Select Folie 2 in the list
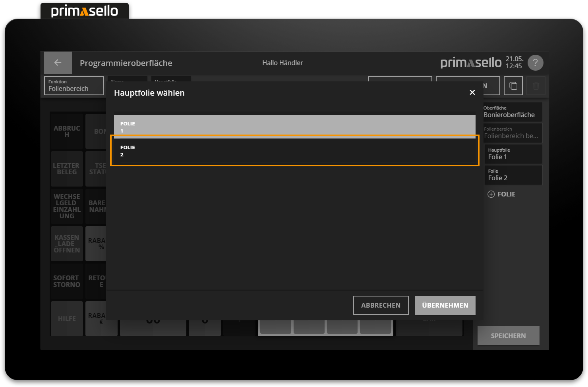This screenshot has width=588, height=387. (294, 151)
